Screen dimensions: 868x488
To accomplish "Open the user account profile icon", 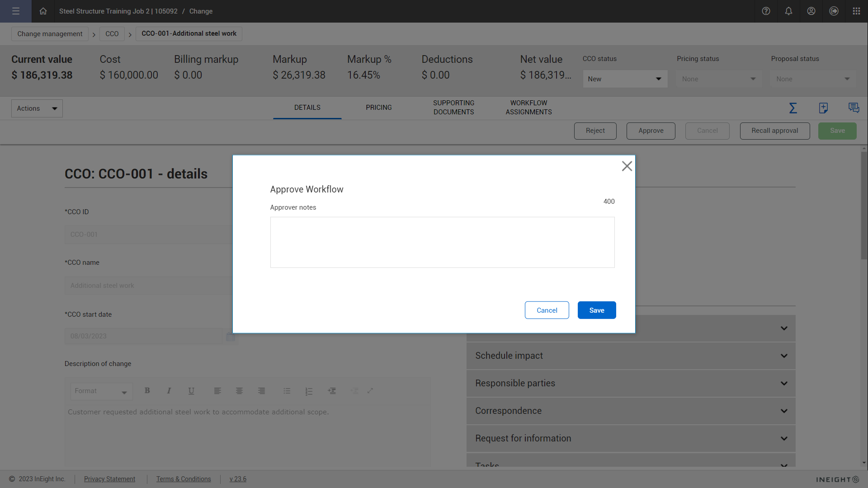I will [811, 11].
